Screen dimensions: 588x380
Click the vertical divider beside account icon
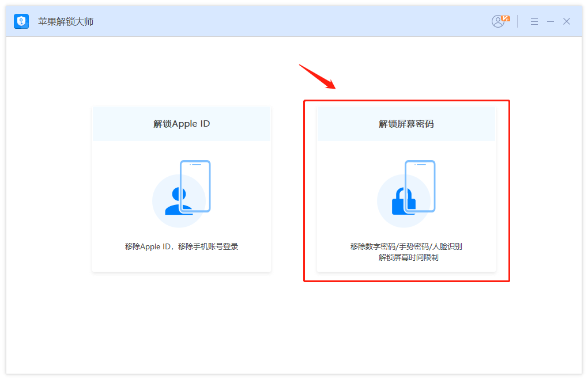click(x=517, y=21)
